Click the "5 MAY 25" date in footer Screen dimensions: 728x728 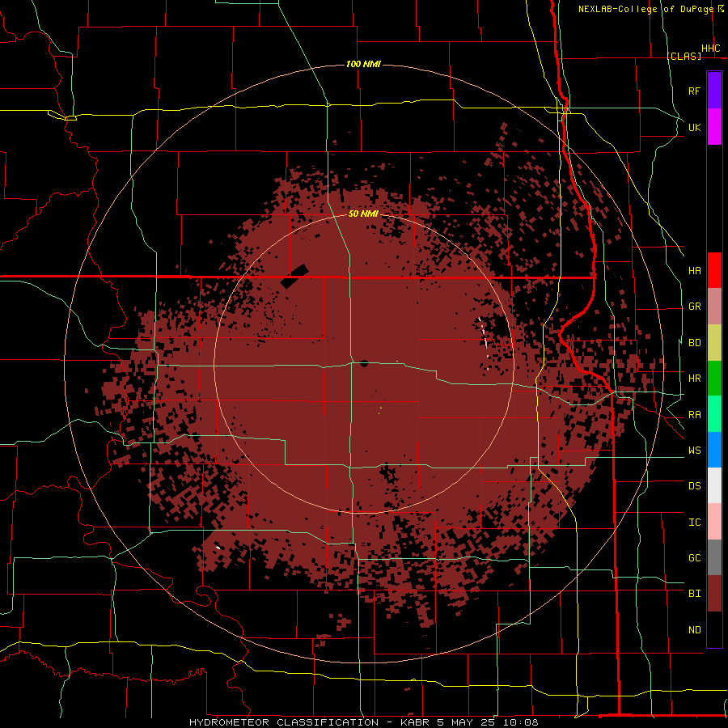pyautogui.click(x=466, y=722)
